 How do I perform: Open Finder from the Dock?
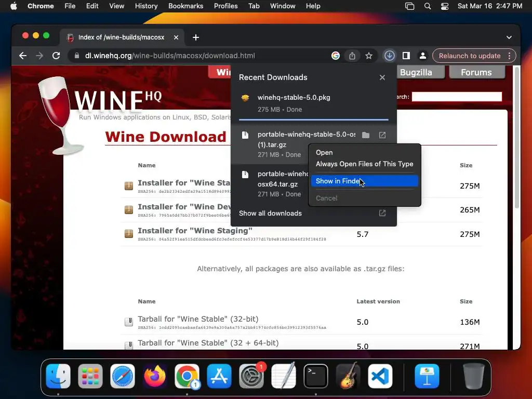click(x=58, y=376)
